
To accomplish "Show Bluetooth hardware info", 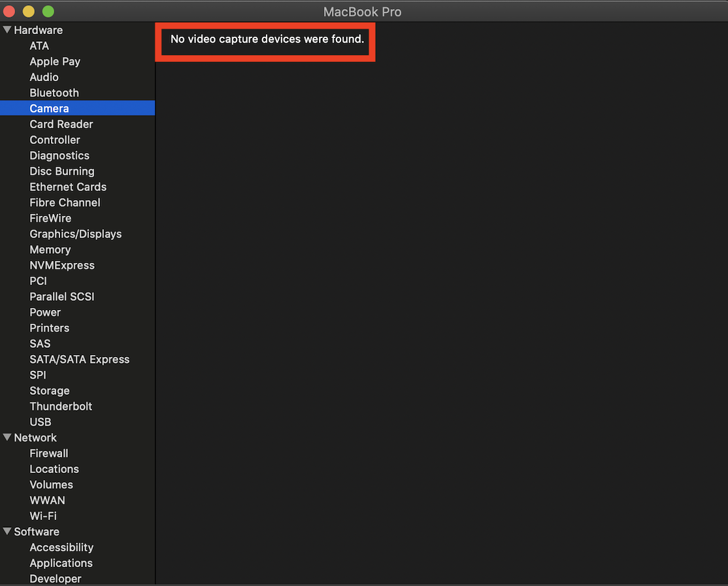I will (54, 92).
